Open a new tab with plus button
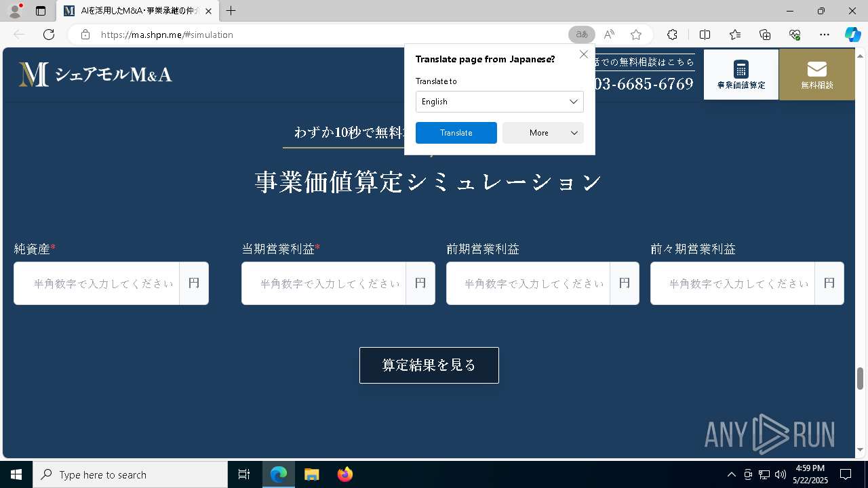 click(x=231, y=11)
